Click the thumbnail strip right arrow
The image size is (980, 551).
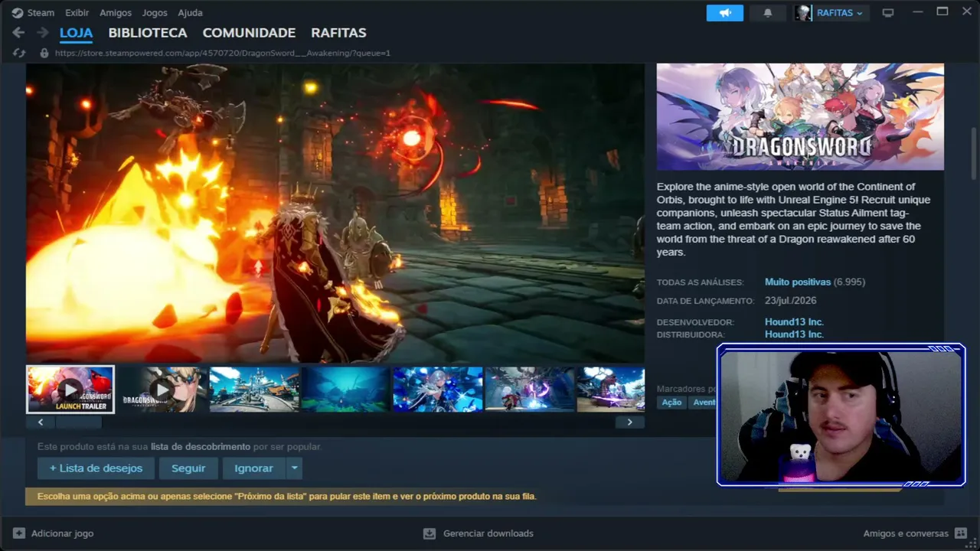(x=630, y=422)
